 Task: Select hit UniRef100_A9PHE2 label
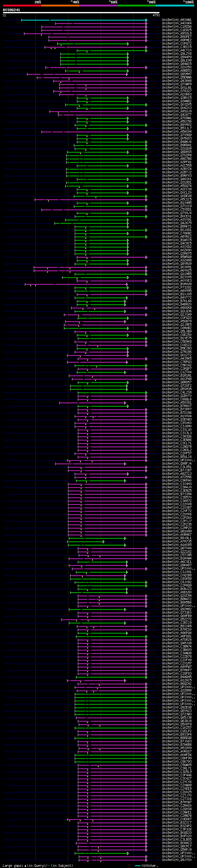tap(177, 40)
